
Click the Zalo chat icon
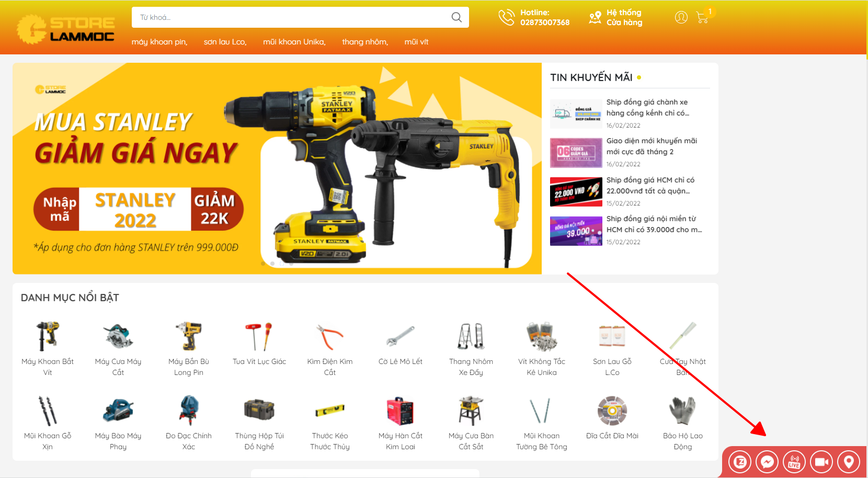740,462
